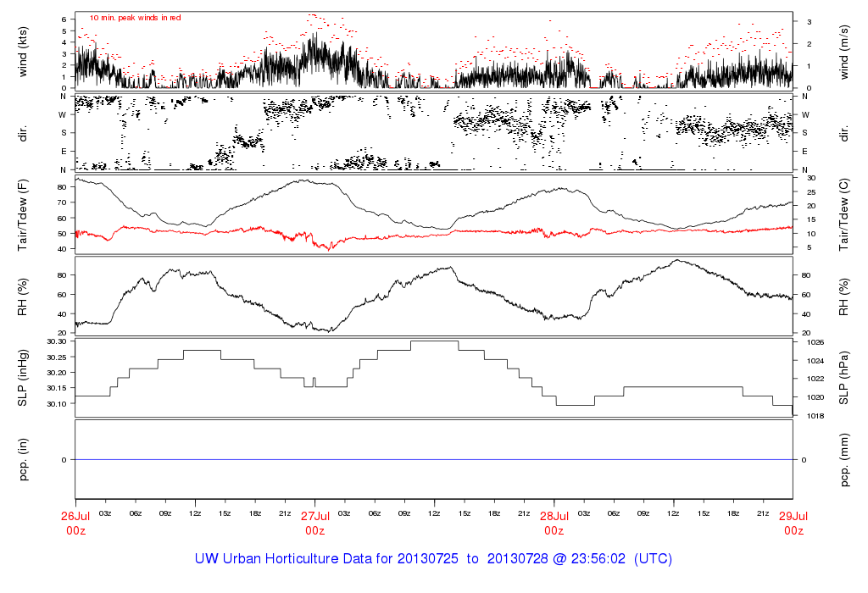Click the red dew point curve
The width and height of the screenshot is (868, 593).
click(433, 235)
